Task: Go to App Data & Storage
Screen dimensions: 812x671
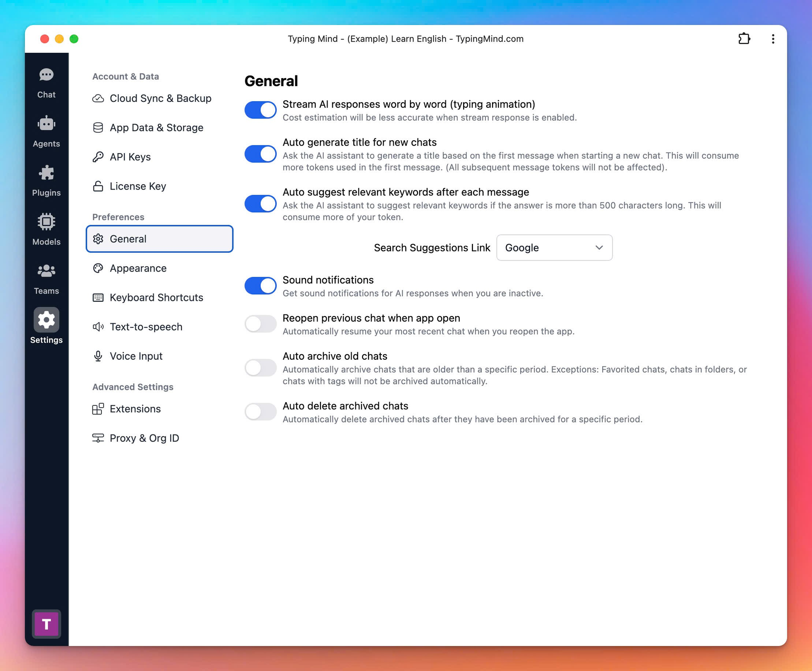Action: (159, 128)
